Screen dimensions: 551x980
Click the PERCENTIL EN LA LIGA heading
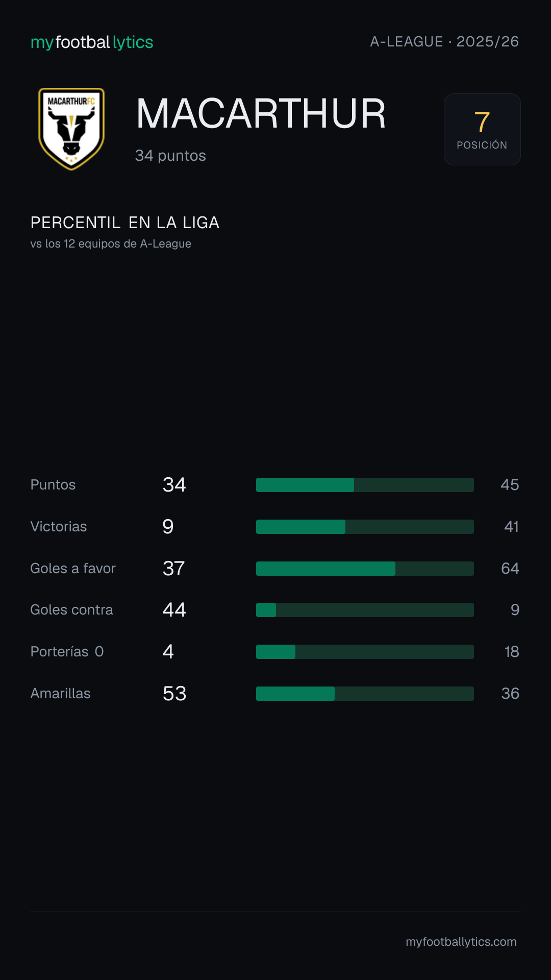125,223
